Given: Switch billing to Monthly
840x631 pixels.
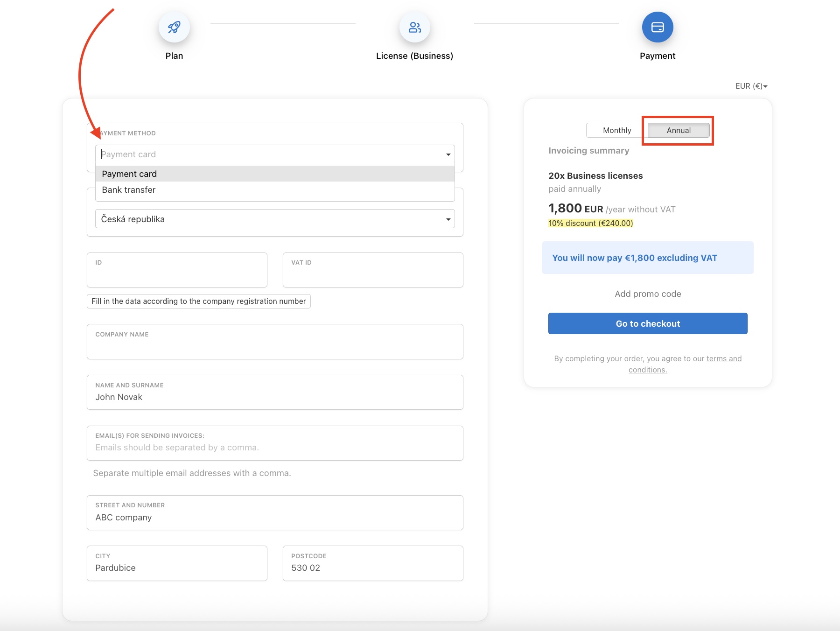Looking at the screenshot, I should pos(616,130).
